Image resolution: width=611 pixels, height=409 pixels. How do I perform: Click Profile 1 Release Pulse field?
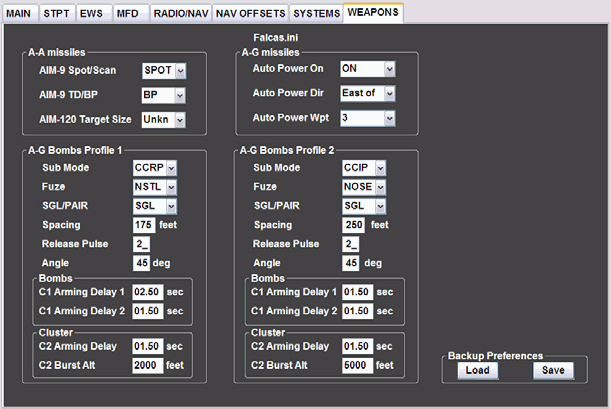[144, 244]
